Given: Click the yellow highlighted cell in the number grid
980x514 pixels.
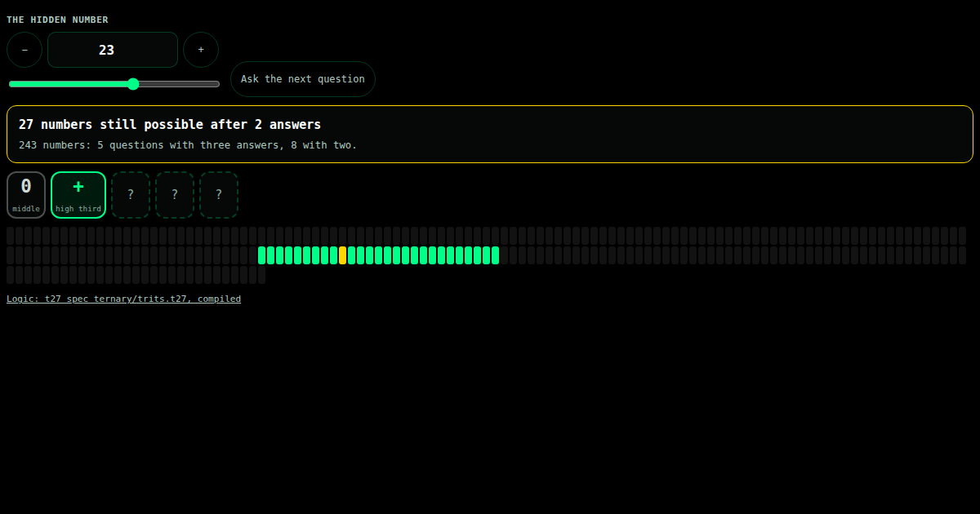Looking at the screenshot, I should [x=343, y=255].
